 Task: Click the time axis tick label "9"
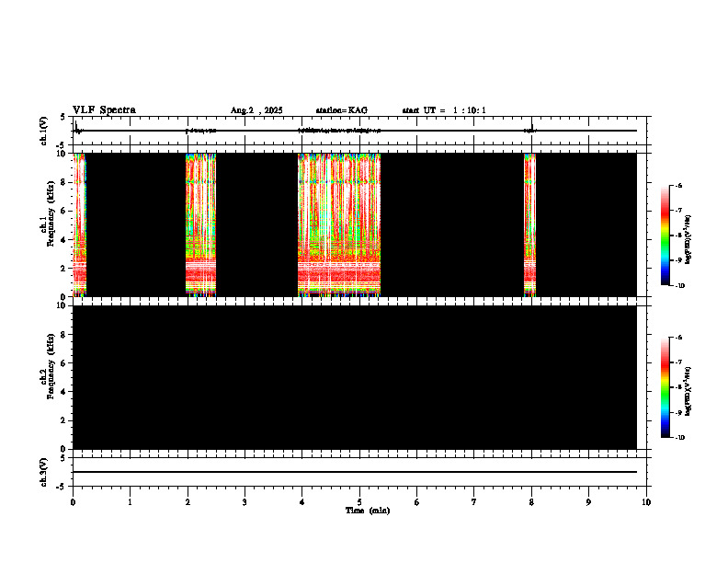tap(588, 502)
